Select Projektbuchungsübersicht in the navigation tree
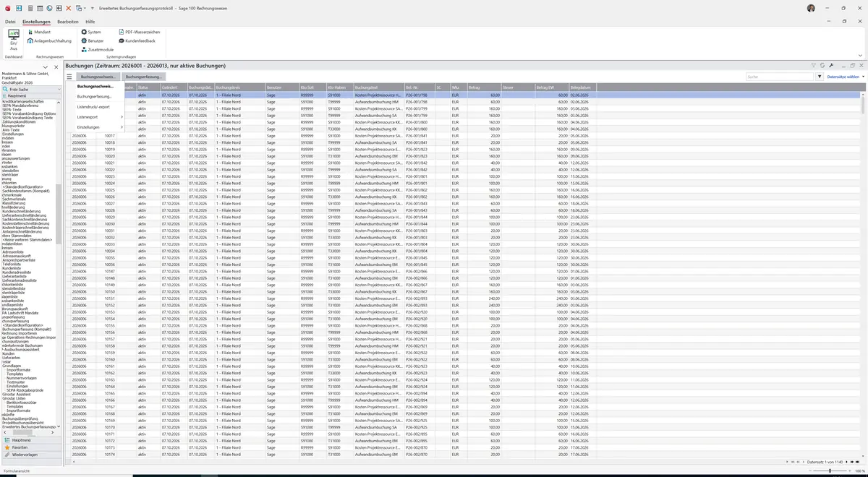The height and width of the screenshot is (477, 868). (22, 423)
